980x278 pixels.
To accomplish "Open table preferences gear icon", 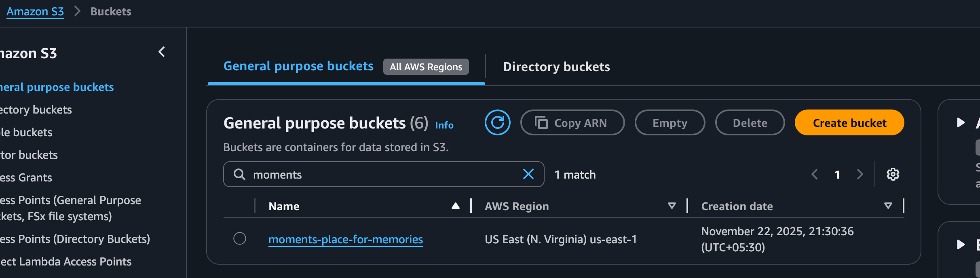I will point(893,174).
